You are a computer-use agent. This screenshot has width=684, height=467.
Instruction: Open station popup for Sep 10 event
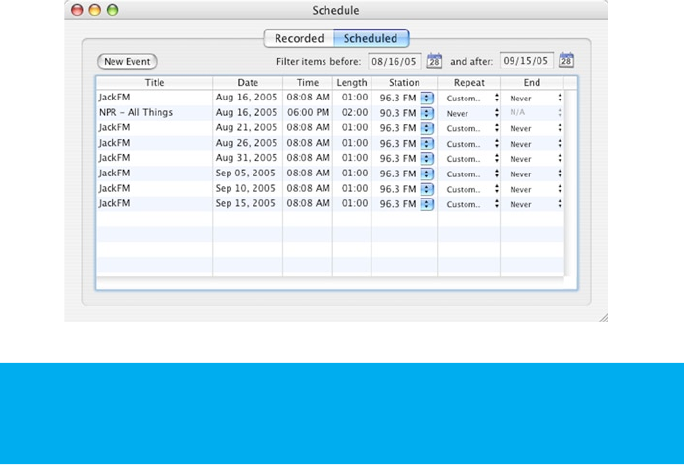pyautogui.click(x=427, y=189)
